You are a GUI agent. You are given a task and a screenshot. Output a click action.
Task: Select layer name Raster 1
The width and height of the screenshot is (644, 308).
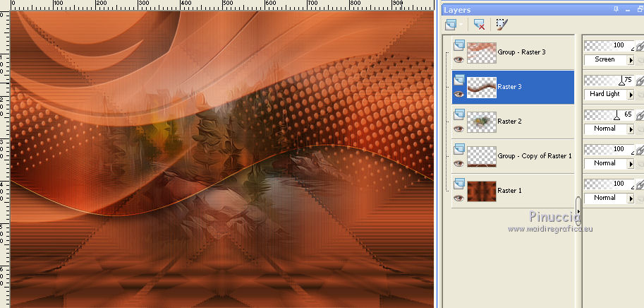coord(510,191)
